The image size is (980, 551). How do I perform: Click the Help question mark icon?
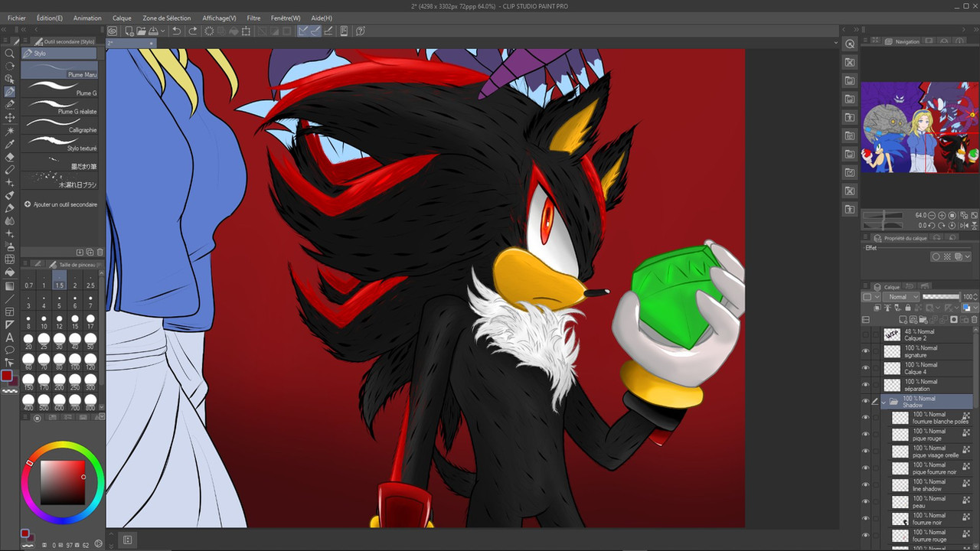tap(360, 31)
